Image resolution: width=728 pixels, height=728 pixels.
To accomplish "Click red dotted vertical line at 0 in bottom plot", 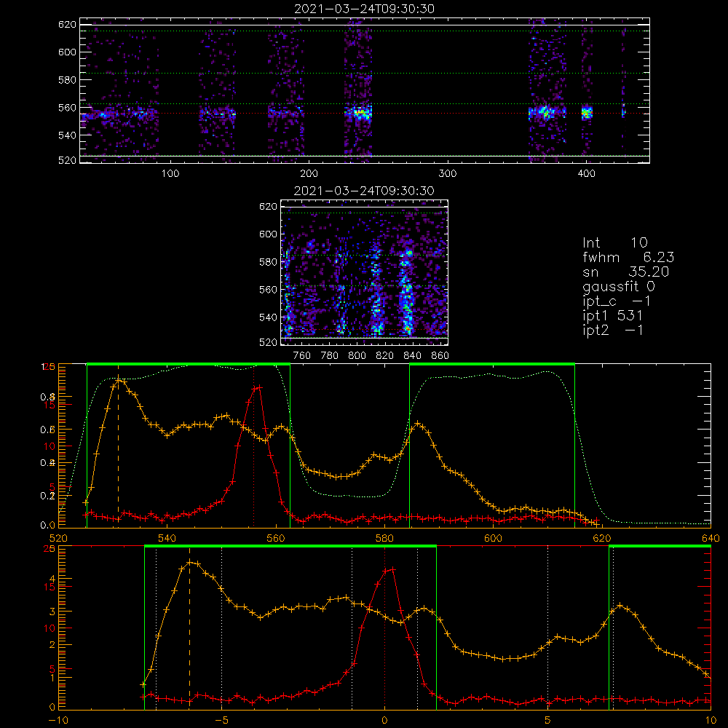I will click(x=384, y=627).
